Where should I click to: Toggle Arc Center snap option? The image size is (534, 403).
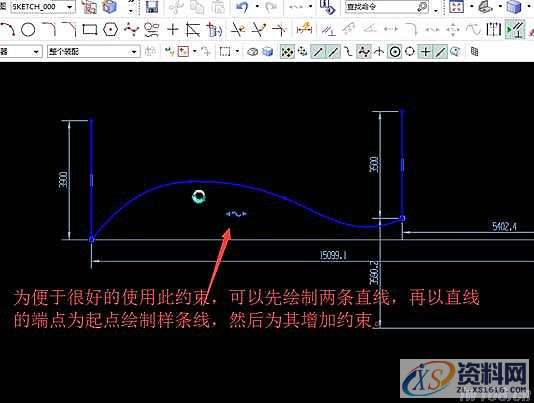(x=395, y=52)
